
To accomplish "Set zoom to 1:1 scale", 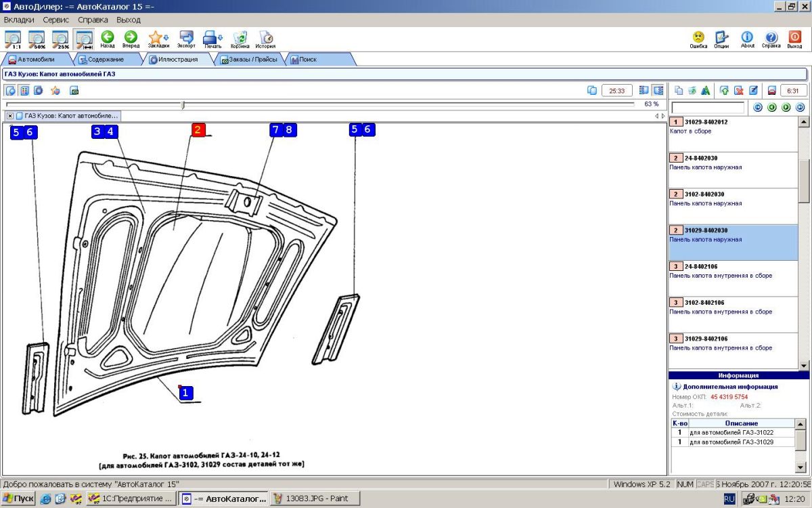I will 12,39.
